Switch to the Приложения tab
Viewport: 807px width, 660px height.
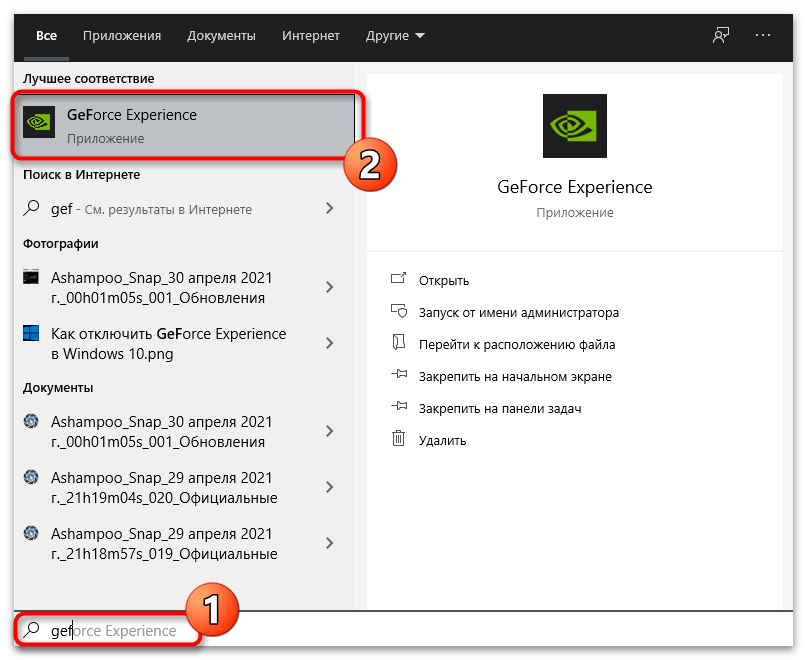(122, 36)
